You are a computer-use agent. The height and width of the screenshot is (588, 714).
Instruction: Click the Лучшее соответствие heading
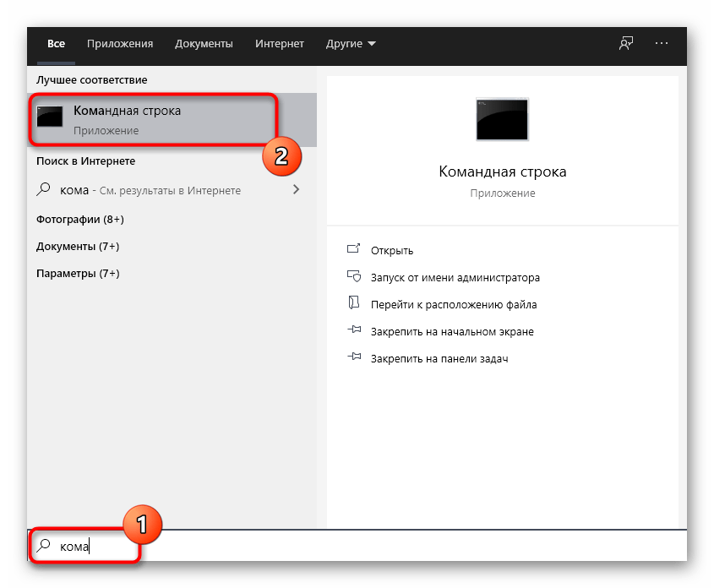(92, 80)
